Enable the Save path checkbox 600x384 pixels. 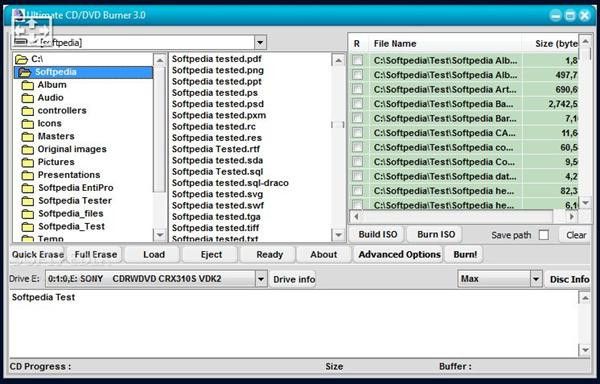coord(543,235)
